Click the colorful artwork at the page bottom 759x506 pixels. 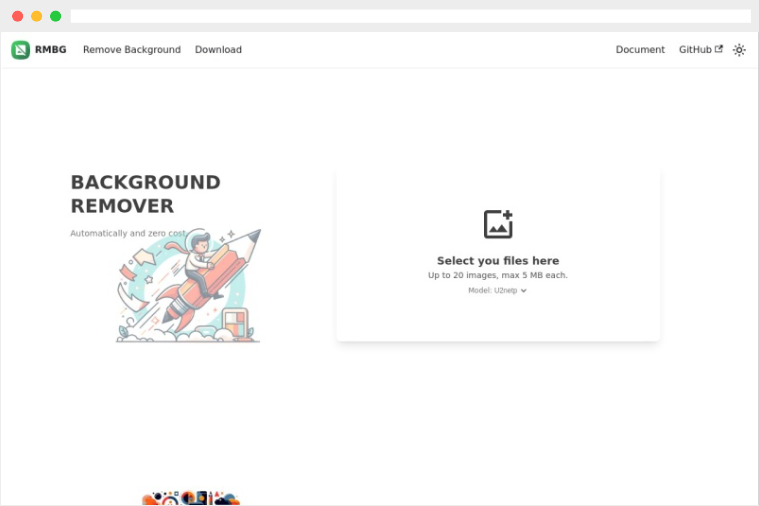point(191,498)
